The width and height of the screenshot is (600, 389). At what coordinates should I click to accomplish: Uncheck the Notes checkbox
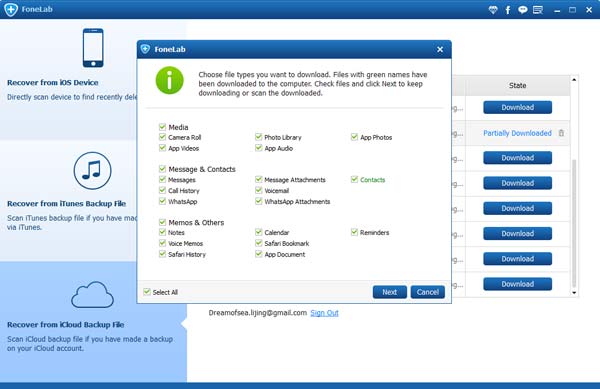[x=162, y=232]
